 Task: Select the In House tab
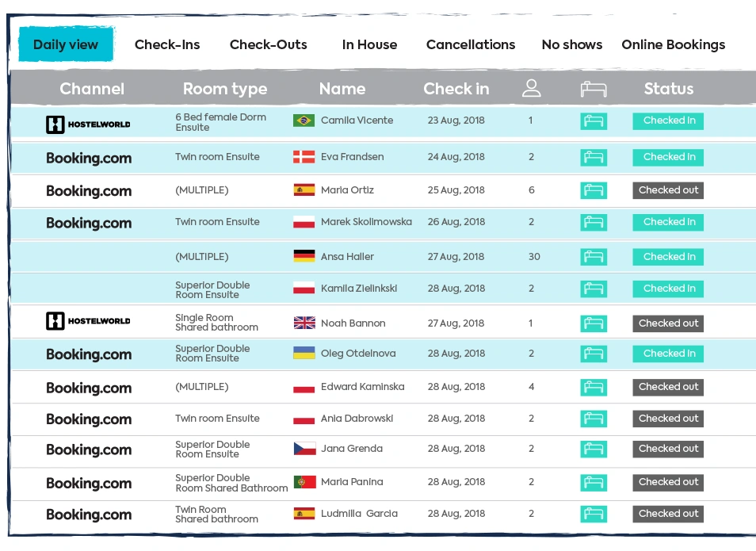369,44
